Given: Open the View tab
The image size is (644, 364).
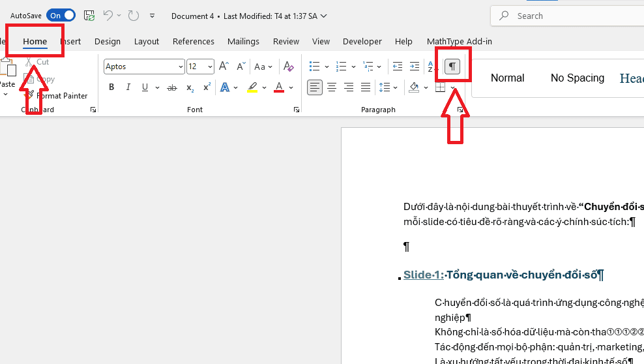Looking at the screenshot, I should (321, 42).
